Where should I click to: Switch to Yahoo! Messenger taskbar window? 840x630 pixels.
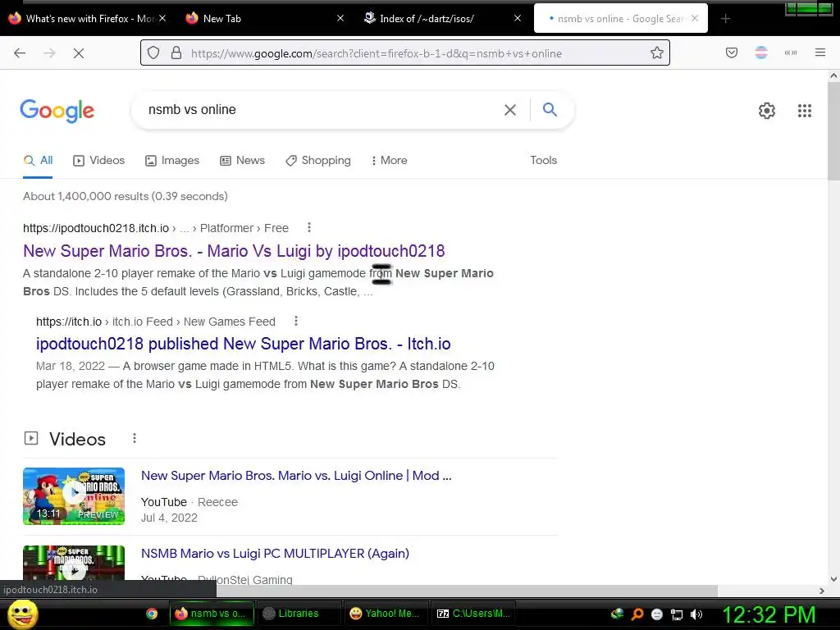386,614
